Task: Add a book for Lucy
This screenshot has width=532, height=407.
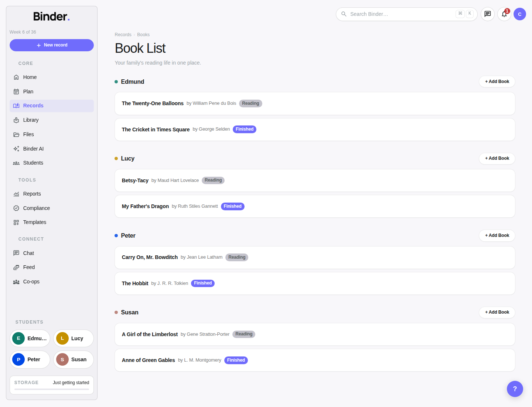Action: coord(497,158)
